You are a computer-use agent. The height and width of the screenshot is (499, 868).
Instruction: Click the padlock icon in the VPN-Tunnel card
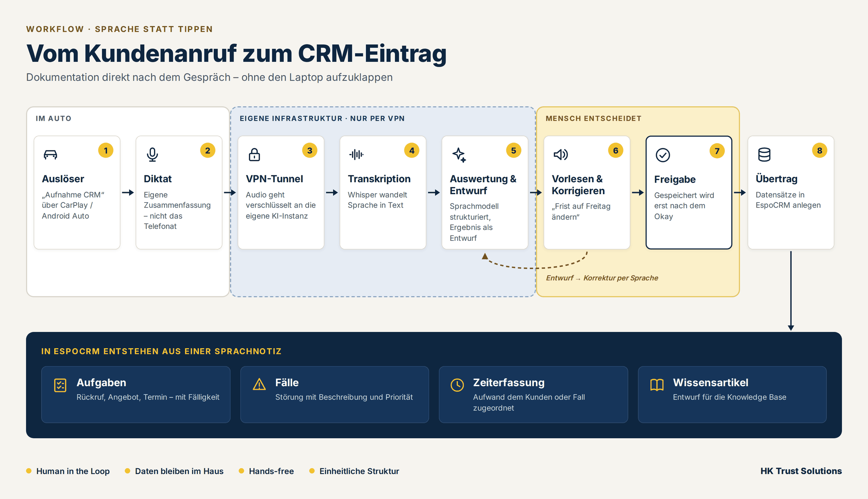pyautogui.click(x=254, y=154)
